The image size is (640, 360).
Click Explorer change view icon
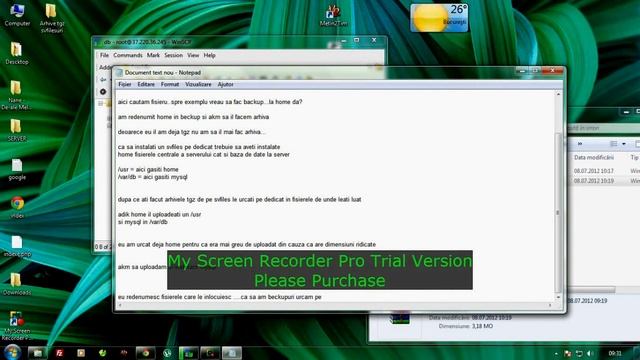[613, 144]
